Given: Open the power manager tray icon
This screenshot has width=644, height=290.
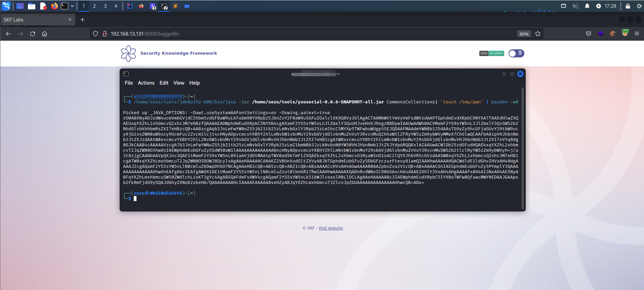Looking at the screenshot, I should [x=599, y=6].
